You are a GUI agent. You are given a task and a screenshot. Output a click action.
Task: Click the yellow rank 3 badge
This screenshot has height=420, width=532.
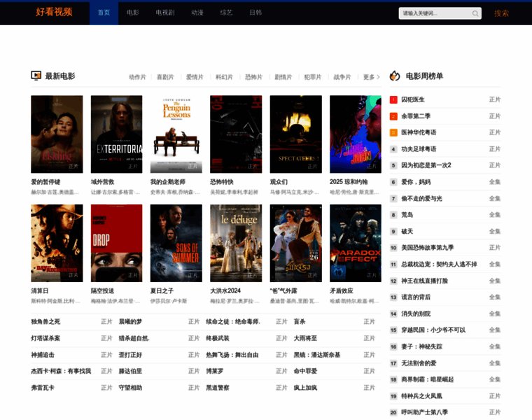[393, 132]
